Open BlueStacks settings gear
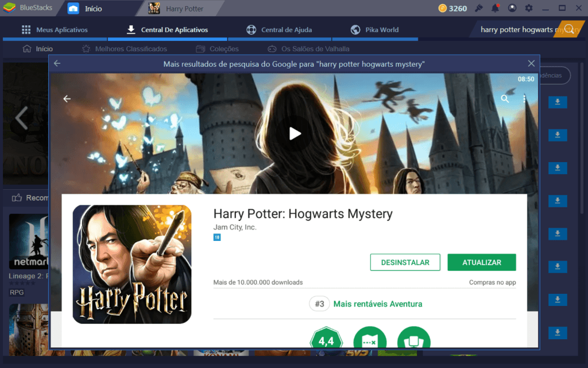 tap(528, 8)
